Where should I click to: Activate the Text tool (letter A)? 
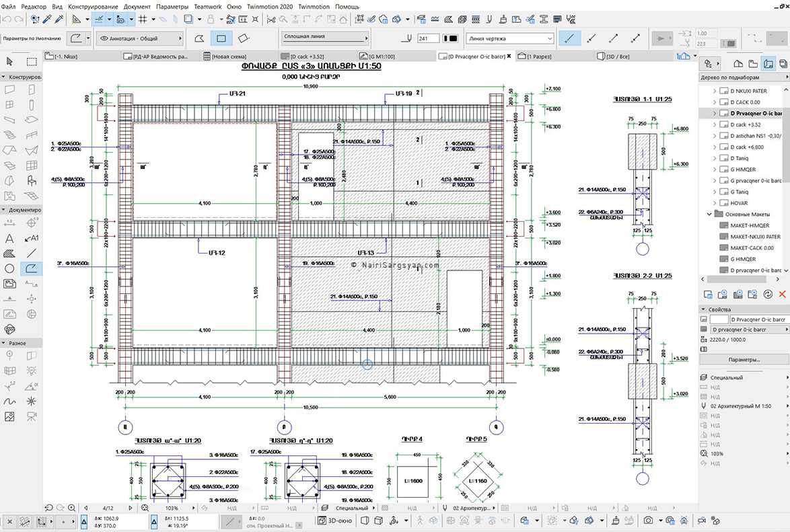click(x=9, y=238)
